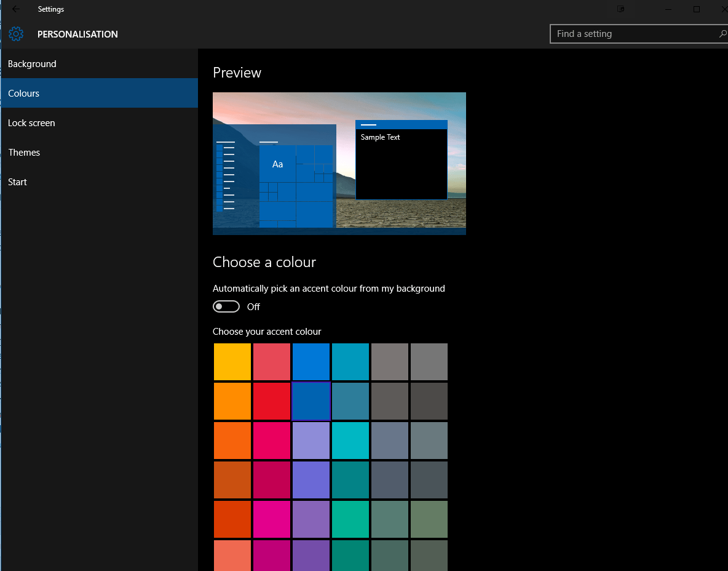Viewport: 728px width, 571px height.
Task: Pick the crimson pink swatch in third row
Action: pyautogui.click(x=272, y=441)
